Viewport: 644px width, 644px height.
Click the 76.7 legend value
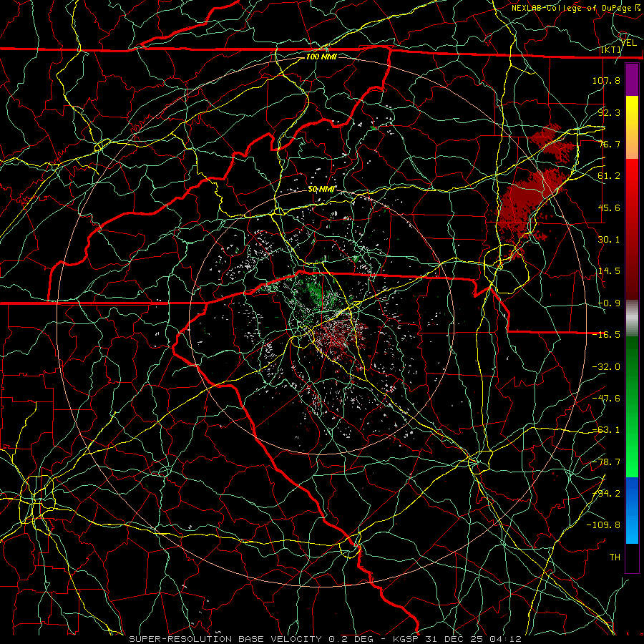click(x=609, y=144)
